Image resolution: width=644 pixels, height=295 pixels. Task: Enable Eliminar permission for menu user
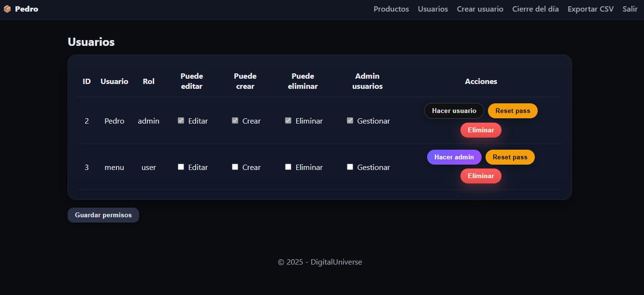[288, 167]
